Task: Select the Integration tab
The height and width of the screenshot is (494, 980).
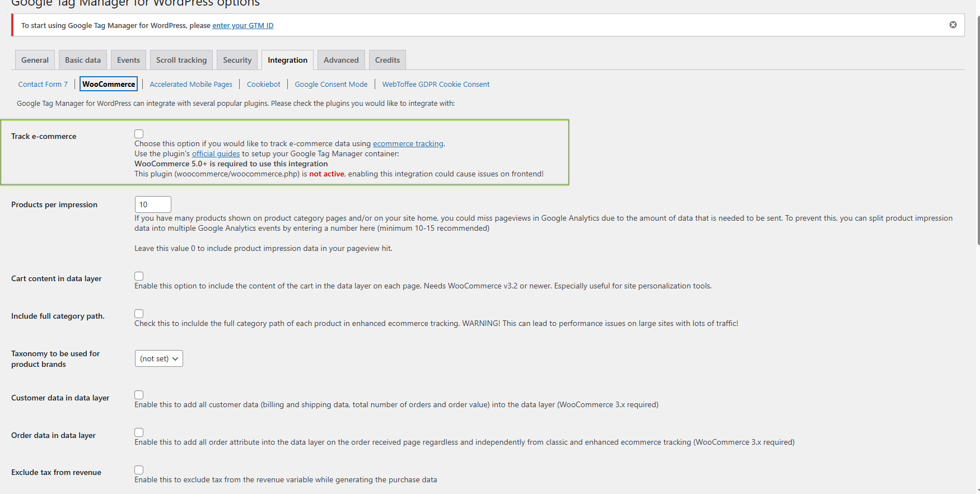Action: 287,60
